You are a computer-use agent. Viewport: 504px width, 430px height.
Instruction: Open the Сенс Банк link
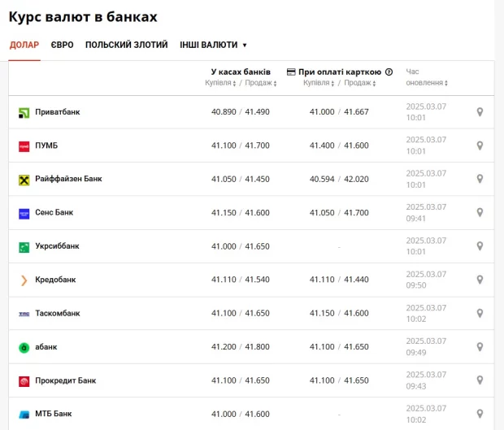click(x=54, y=212)
